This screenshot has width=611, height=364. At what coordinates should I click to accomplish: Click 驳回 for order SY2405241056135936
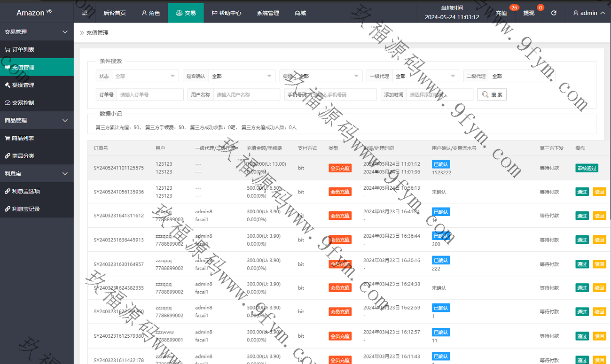[x=599, y=192]
